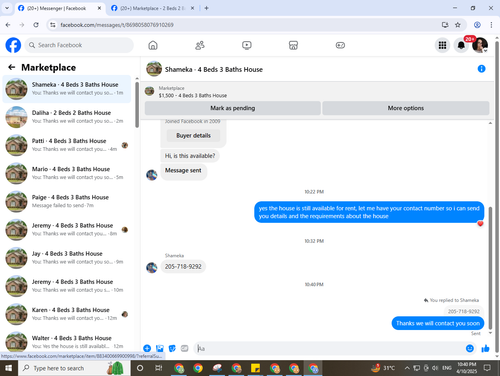Switch to Marketplace 2 Beds browser tab
500x376 pixels.
pyautogui.click(x=152, y=8)
